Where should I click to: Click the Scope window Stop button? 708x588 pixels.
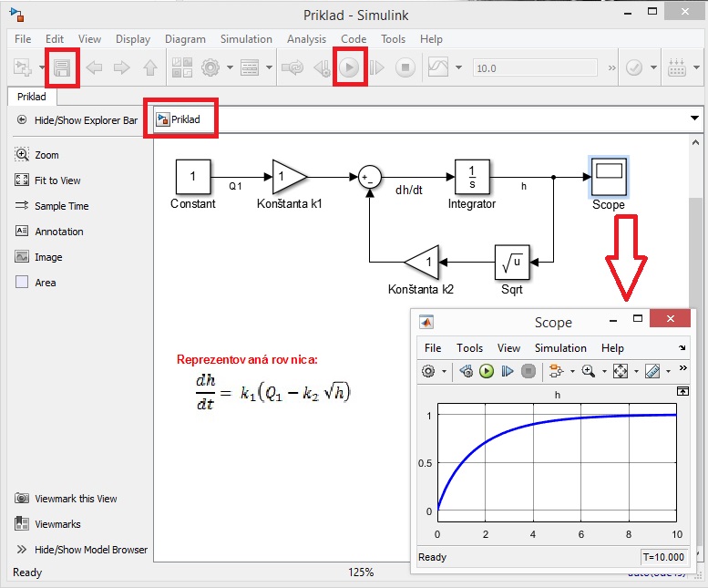coord(528,371)
